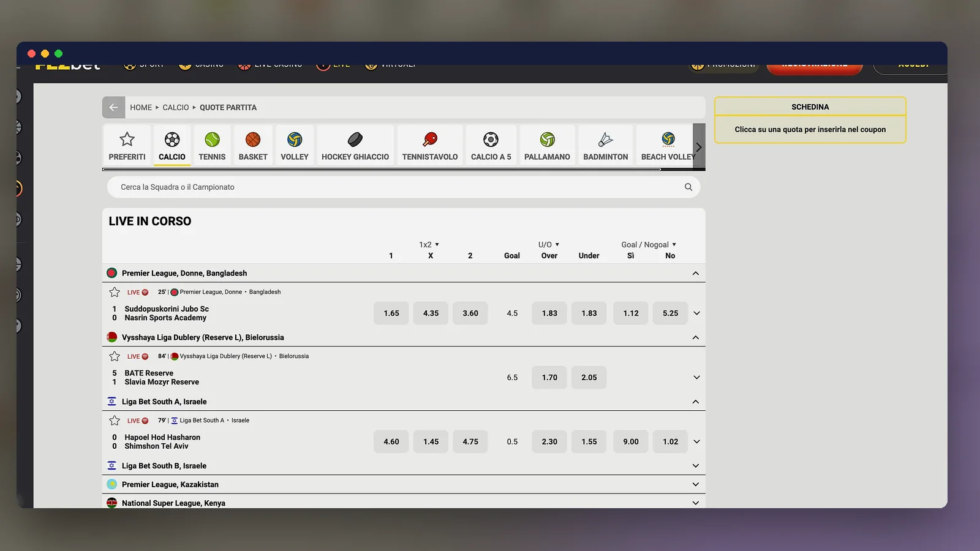Pick Over 1.70 for BATE Reserve match
Viewport: 980px width, 551px height.
(549, 378)
